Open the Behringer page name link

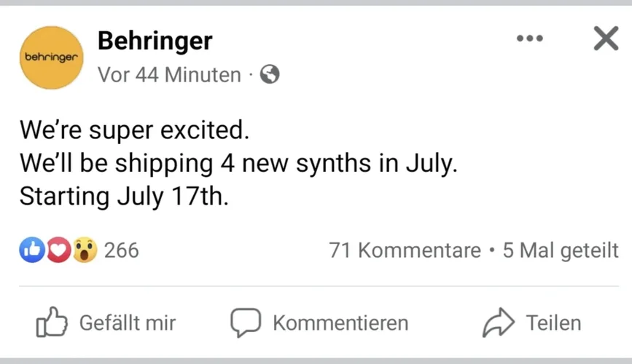(x=155, y=41)
